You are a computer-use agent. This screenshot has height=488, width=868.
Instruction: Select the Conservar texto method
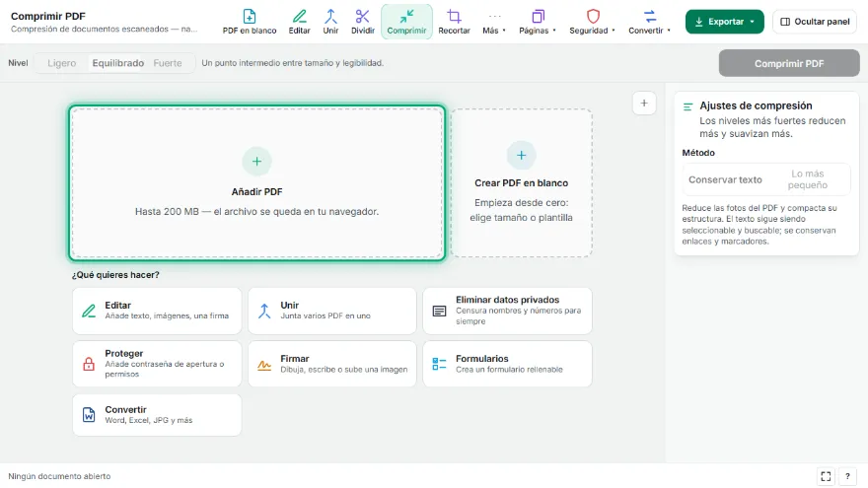coord(725,179)
